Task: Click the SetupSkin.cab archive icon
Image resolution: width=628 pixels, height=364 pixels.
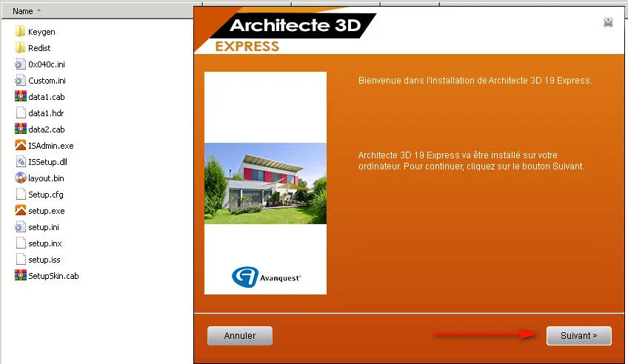Action: [x=21, y=276]
